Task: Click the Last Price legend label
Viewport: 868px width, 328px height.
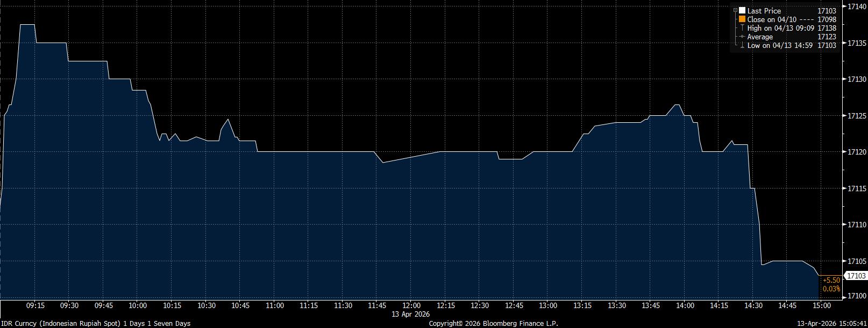Action: (x=764, y=11)
